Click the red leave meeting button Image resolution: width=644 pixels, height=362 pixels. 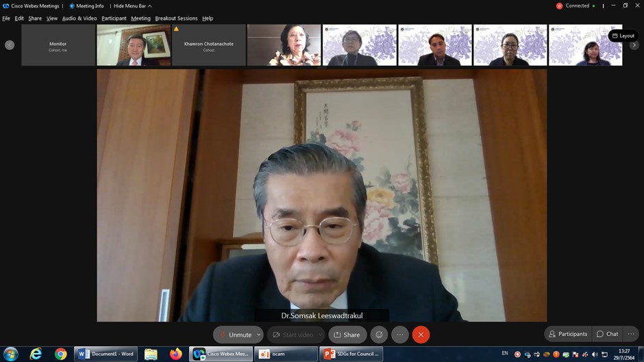point(421,335)
